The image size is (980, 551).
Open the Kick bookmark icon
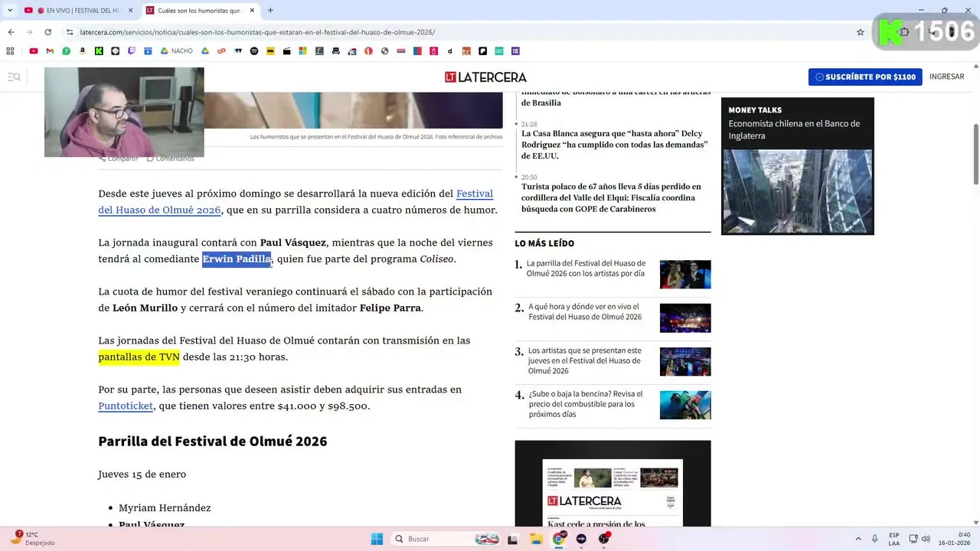99,51
